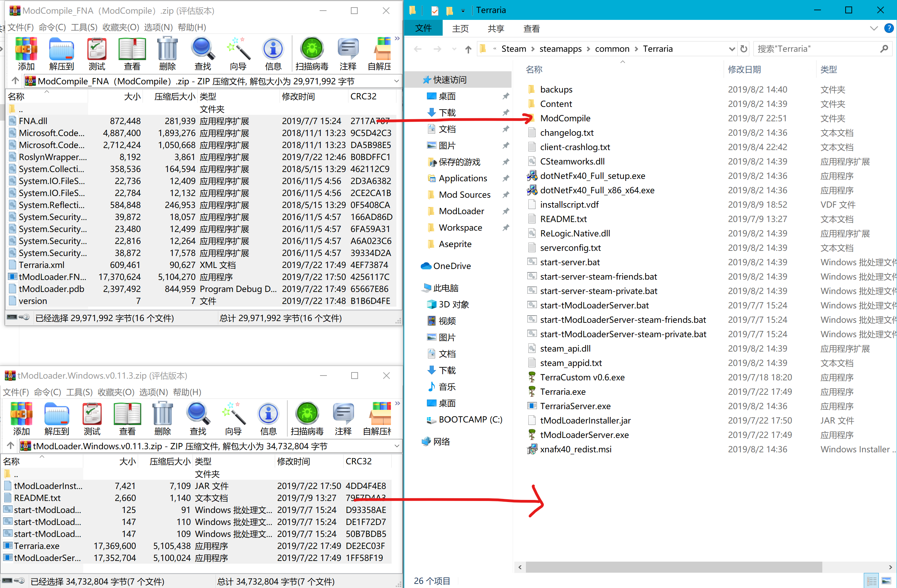Open Explorer address bar history dropdown
The width and height of the screenshot is (897, 588).
point(732,49)
